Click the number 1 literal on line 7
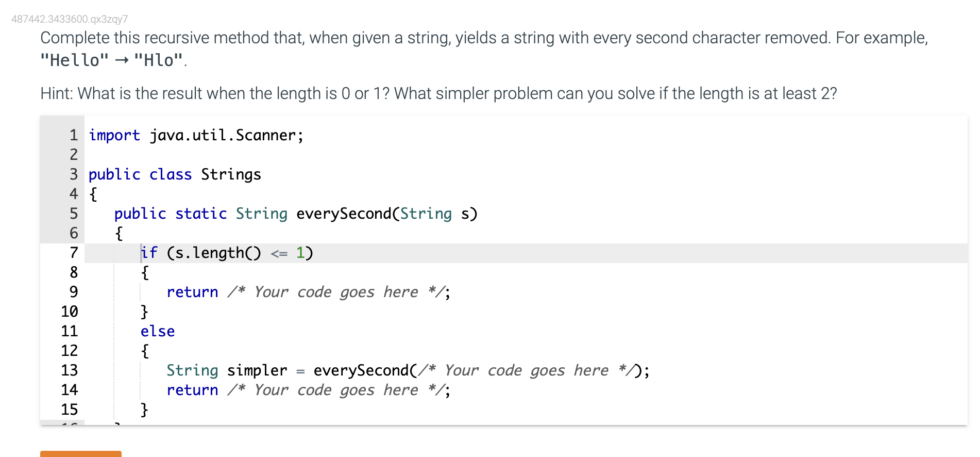This screenshot has height=457, width=980. [x=300, y=253]
